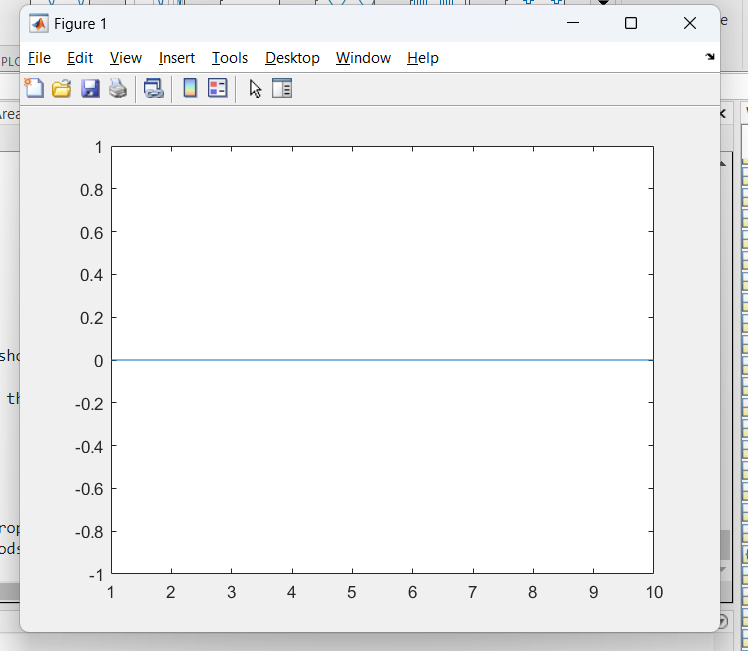This screenshot has height=651, width=748.
Task: Click the x-axis label 10
Action: (x=654, y=592)
